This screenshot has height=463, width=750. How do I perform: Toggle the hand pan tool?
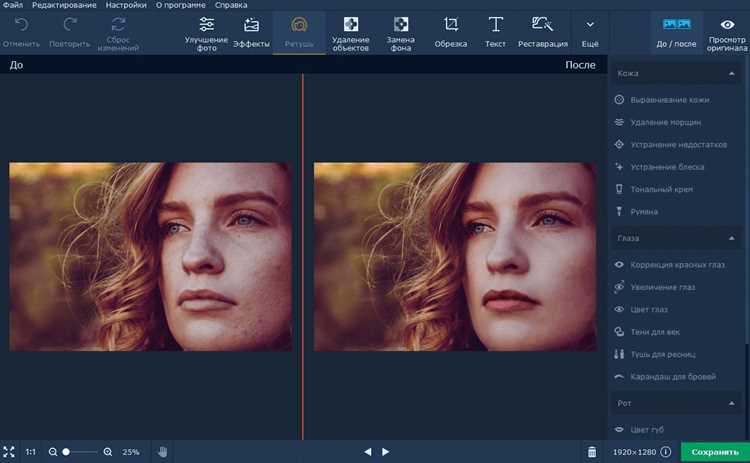163,452
